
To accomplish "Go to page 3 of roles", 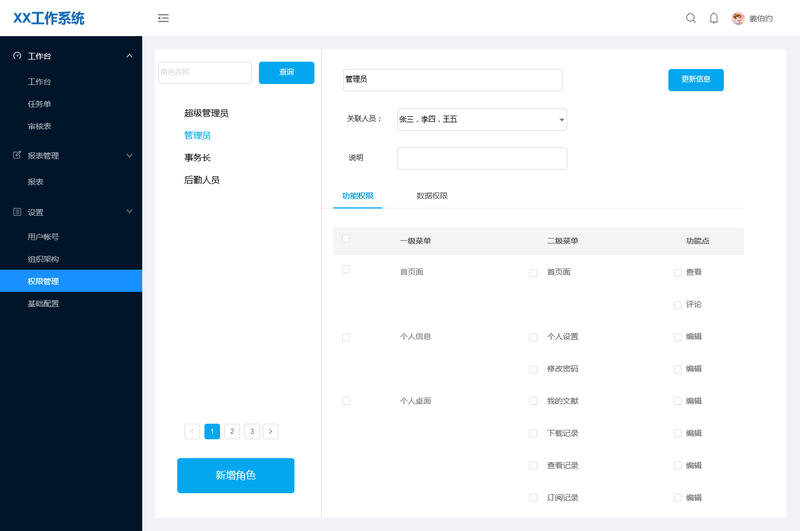I will pos(252,432).
